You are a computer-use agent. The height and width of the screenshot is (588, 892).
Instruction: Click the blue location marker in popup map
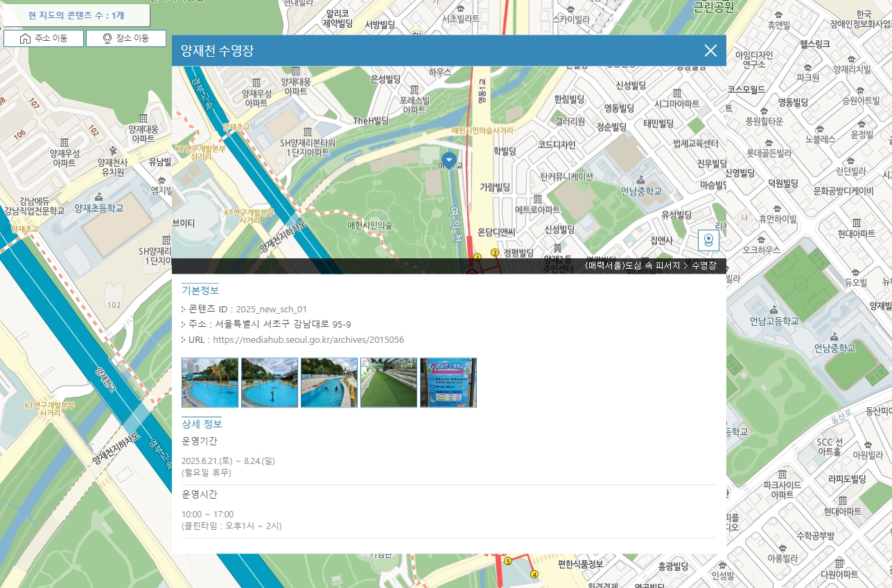click(x=449, y=161)
